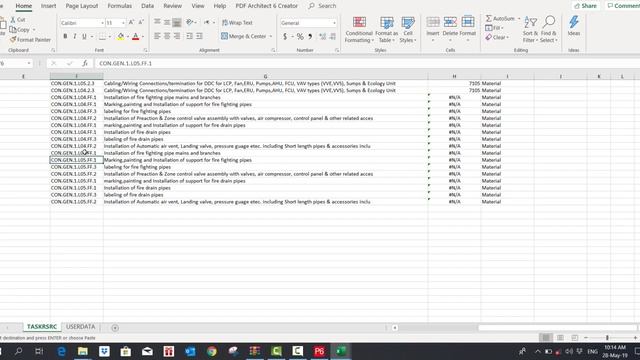Switch to the Page Layout tab
The image size is (640, 360).
82,6
